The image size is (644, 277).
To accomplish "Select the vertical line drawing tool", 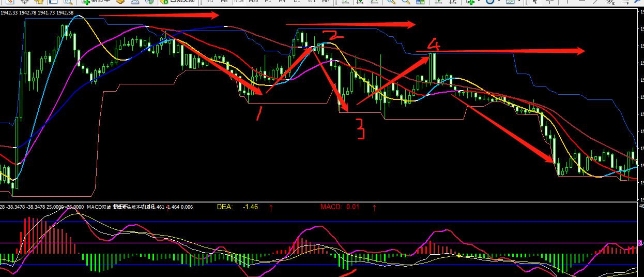I will pyautogui.click(x=567, y=2).
